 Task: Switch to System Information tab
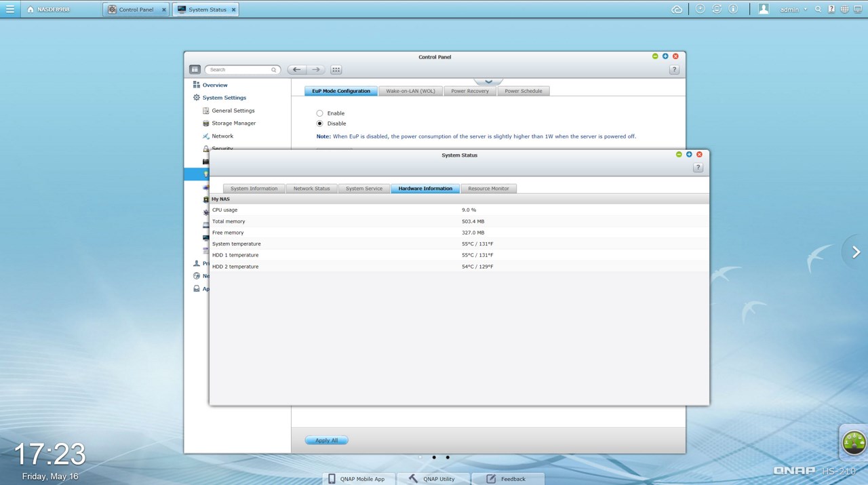[254, 189]
